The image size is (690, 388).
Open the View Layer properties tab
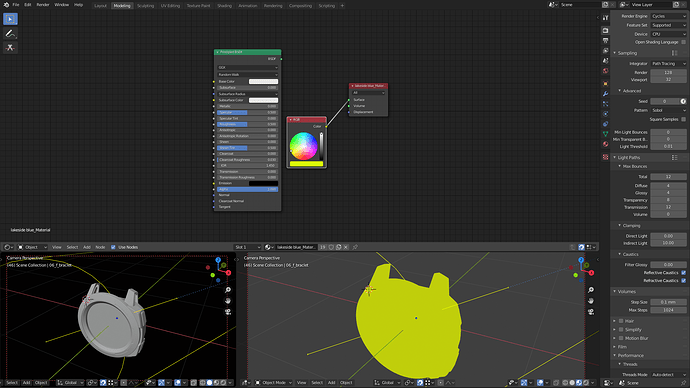coord(606,51)
